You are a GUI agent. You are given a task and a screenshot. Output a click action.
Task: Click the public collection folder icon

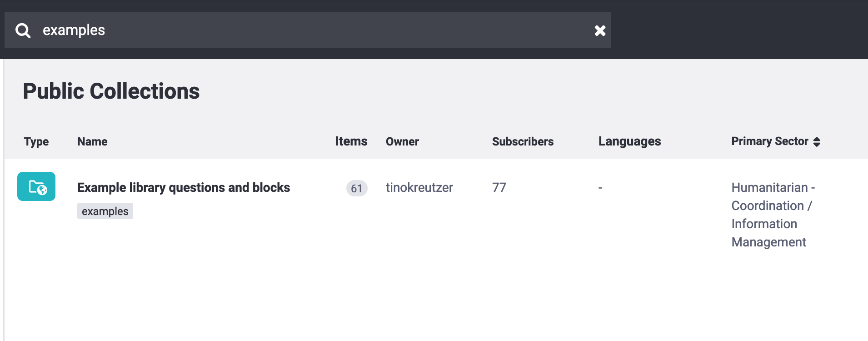pos(36,186)
